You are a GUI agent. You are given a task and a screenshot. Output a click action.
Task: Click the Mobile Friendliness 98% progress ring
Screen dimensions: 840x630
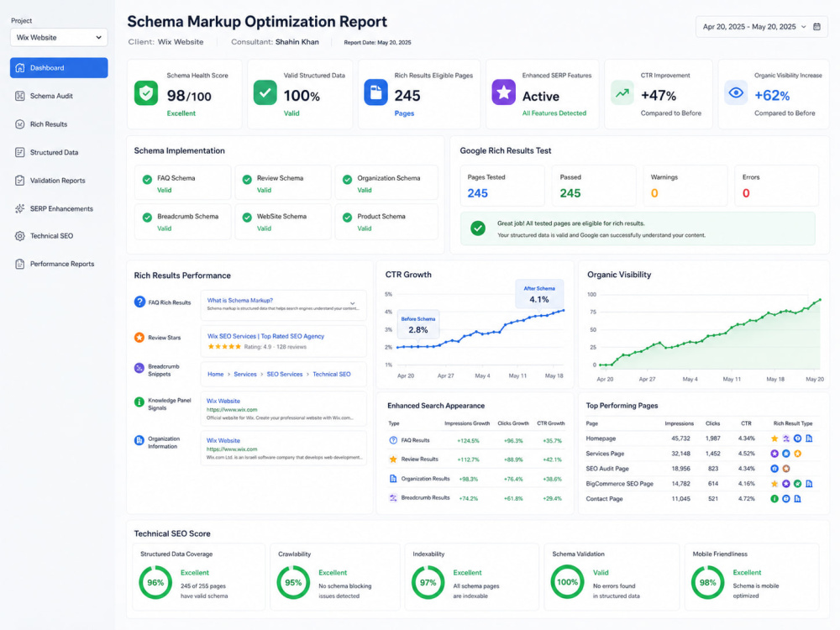coord(707,582)
